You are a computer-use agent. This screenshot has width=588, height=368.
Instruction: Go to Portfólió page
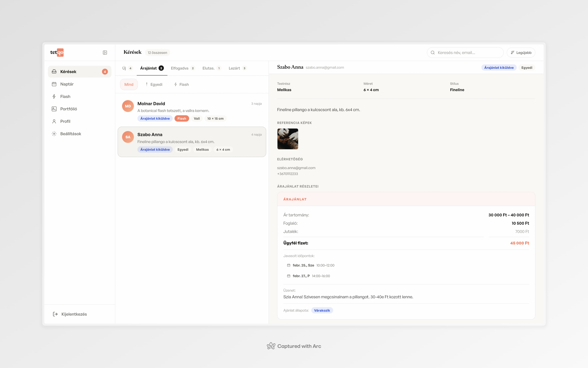point(68,109)
